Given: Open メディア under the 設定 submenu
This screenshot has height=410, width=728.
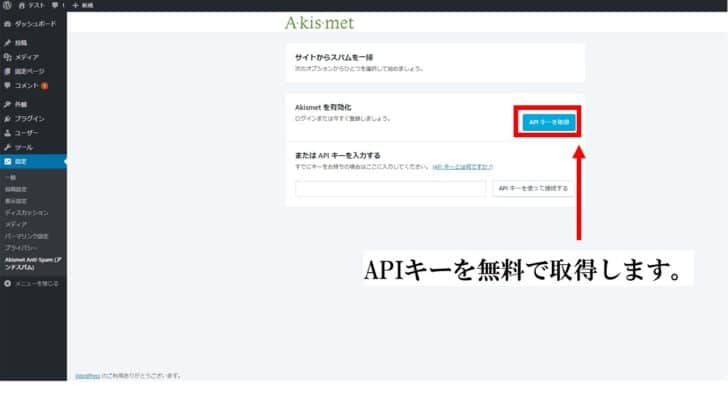Looking at the screenshot, I should pos(16,224).
